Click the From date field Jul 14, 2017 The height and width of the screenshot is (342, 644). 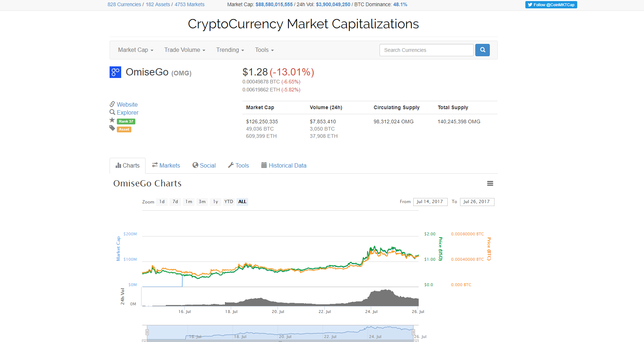[430, 202]
